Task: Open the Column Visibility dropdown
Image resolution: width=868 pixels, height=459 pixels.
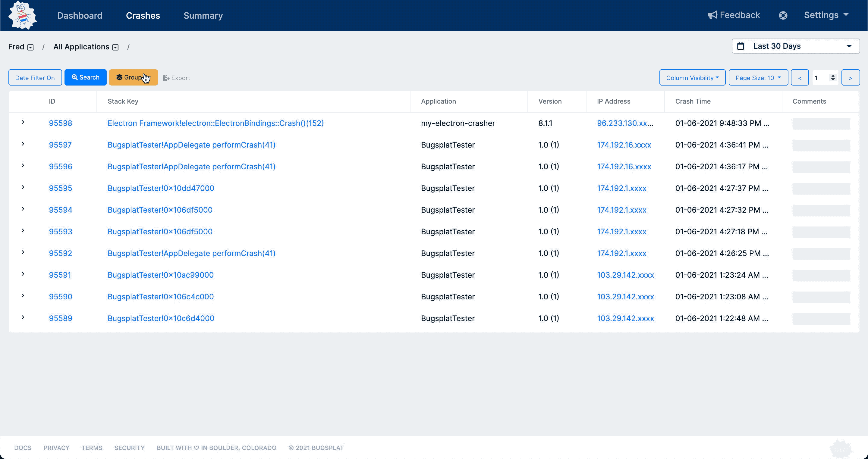Action: pos(692,78)
